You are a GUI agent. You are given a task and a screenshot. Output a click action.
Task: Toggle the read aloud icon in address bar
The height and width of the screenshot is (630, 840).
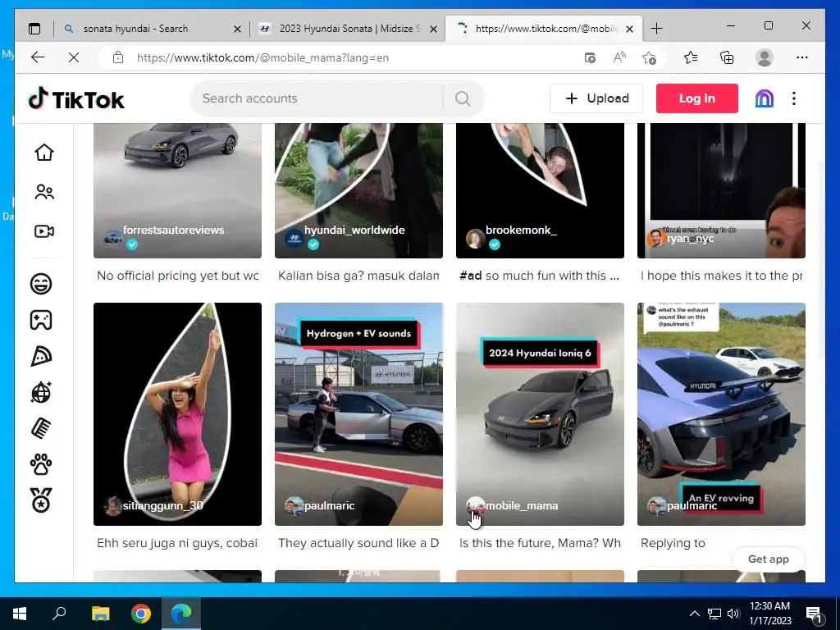point(619,58)
